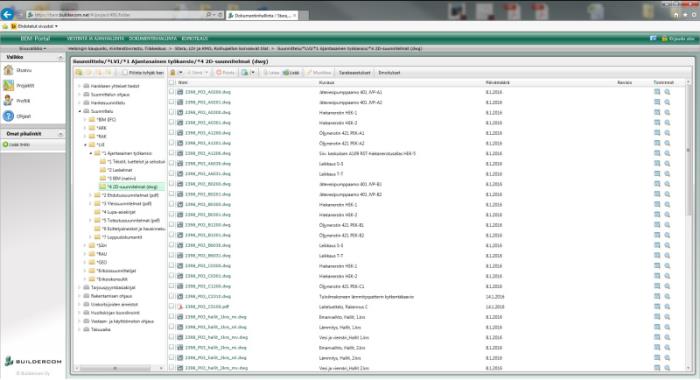The image size is (700, 380).
Task: Click the magnifier icon in first file row
Action: 667,92
